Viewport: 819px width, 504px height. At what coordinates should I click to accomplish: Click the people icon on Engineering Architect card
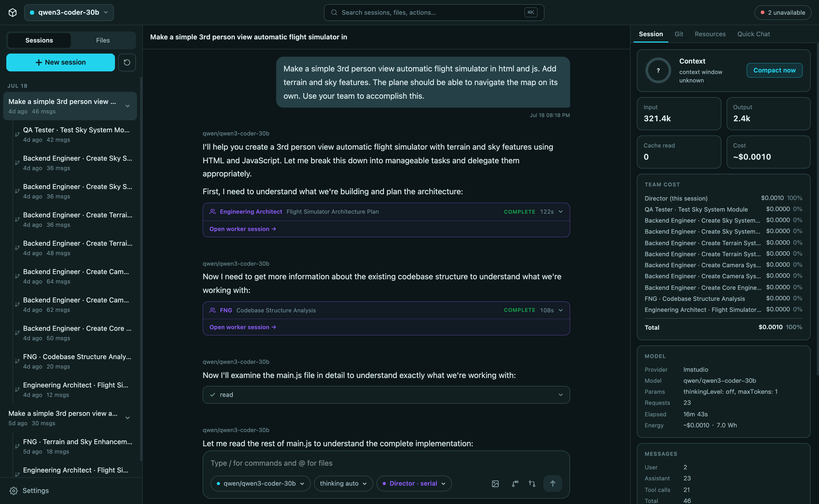coord(212,212)
